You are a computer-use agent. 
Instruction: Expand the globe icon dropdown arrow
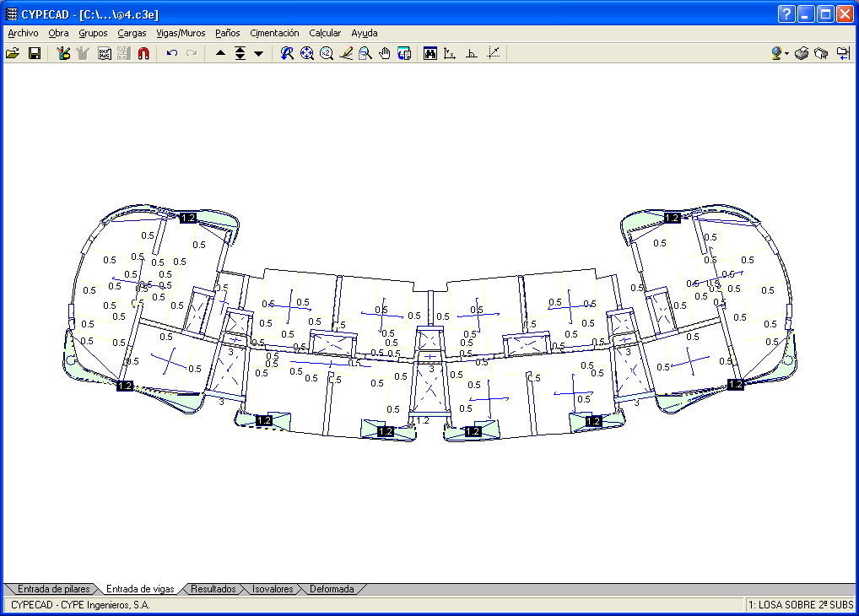click(x=787, y=53)
